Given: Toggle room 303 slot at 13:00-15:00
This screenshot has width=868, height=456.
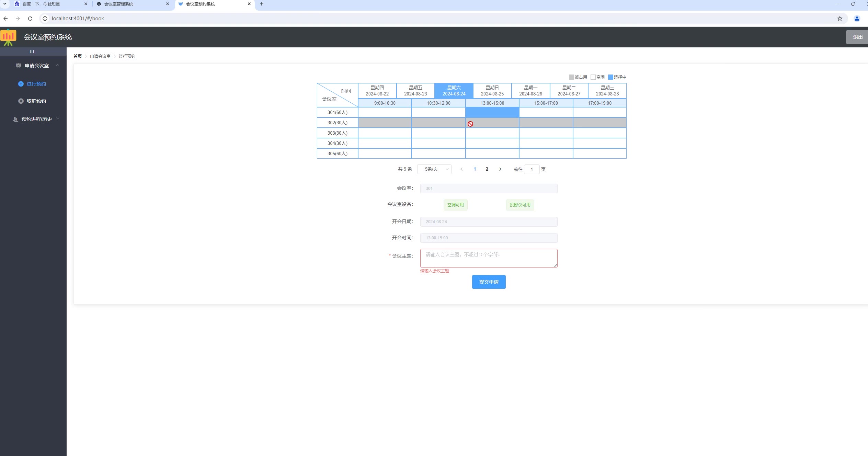Looking at the screenshot, I should click(x=492, y=133).
